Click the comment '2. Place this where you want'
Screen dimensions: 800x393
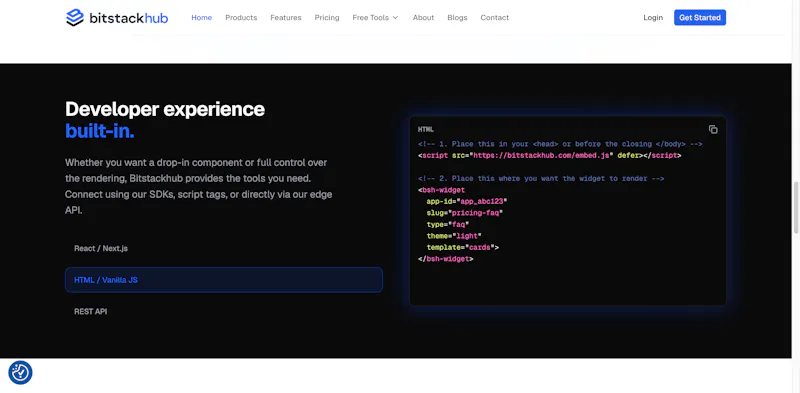[x=541, y=179]
